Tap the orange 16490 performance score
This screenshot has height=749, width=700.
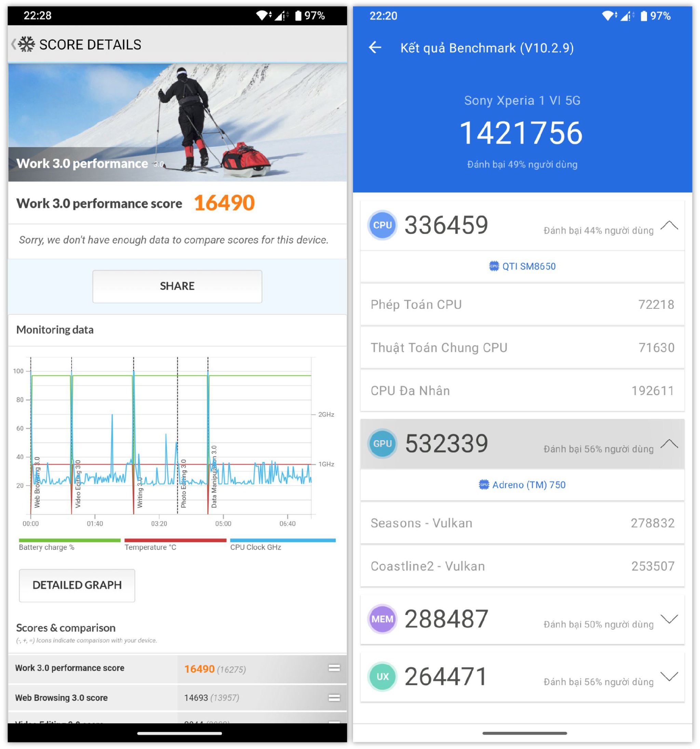[225, 203]
